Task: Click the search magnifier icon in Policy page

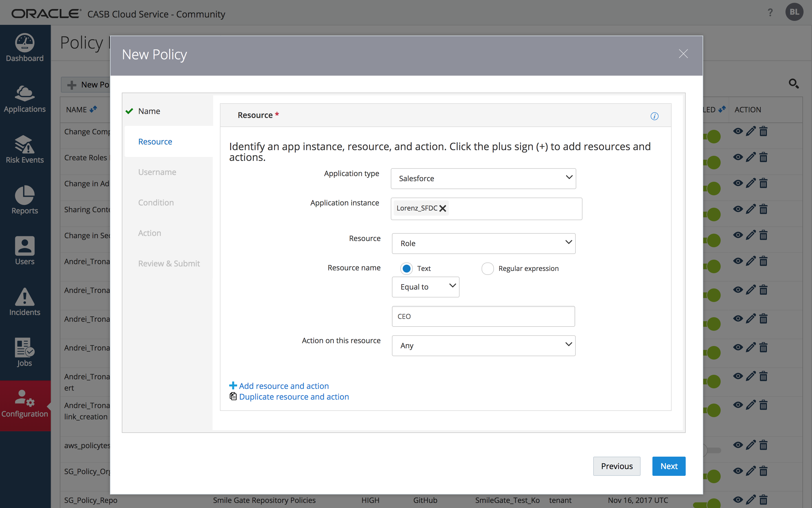Action: click(793, 83)
